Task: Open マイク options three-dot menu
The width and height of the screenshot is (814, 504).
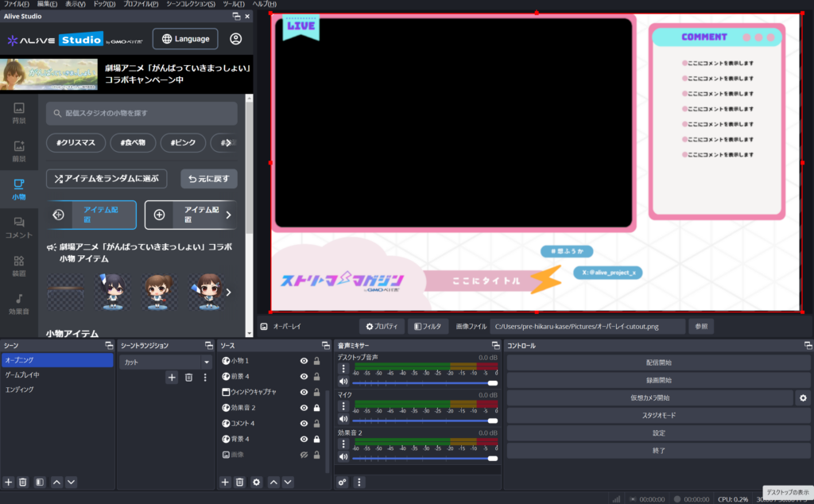Action: 343,406
